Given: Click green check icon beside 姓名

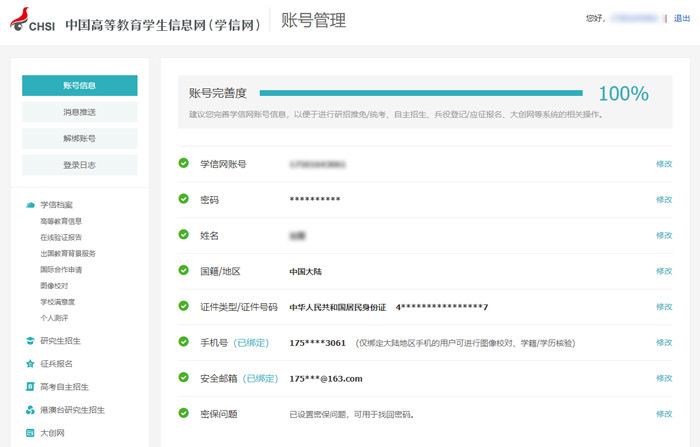Looking at the screenshot, I should click(183, 234).
